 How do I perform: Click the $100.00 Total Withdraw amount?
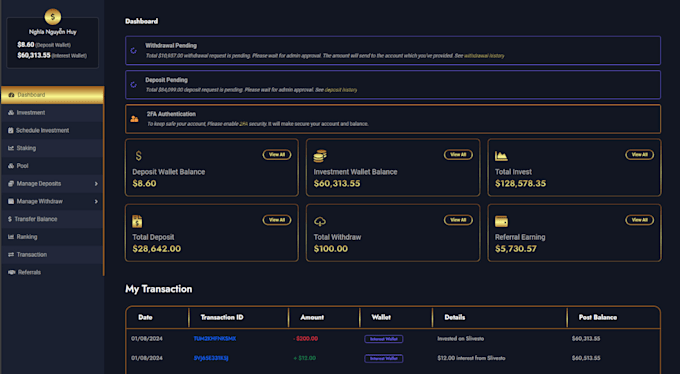[x=330, y=249]
